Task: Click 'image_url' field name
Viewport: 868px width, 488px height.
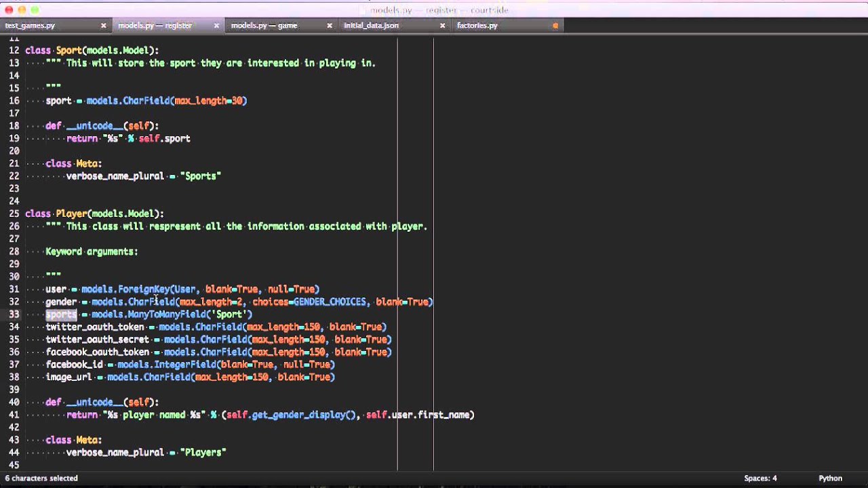Action: point(69,378)
